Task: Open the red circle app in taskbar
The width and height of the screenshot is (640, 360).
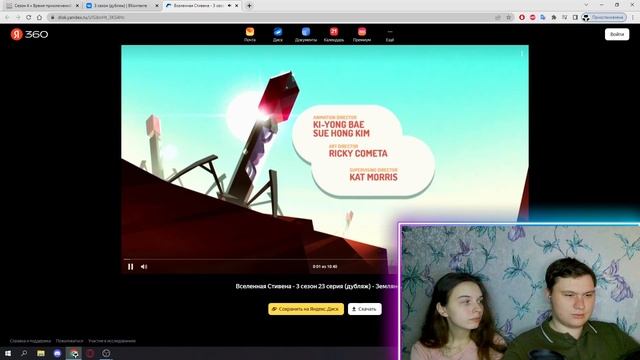Action: [90, 353]
